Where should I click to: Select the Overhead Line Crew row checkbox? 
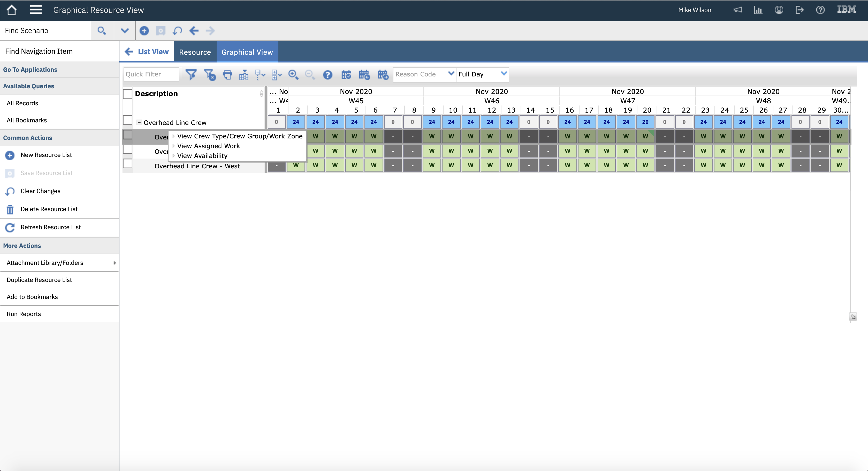pyautogui.click(x=128, y=120)
